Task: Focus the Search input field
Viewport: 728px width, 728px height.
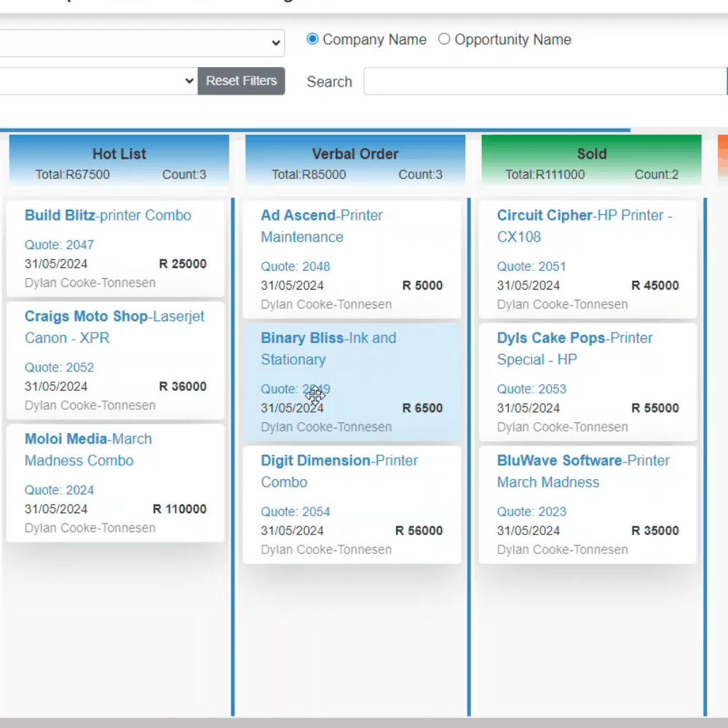Action: coord(545,82)
